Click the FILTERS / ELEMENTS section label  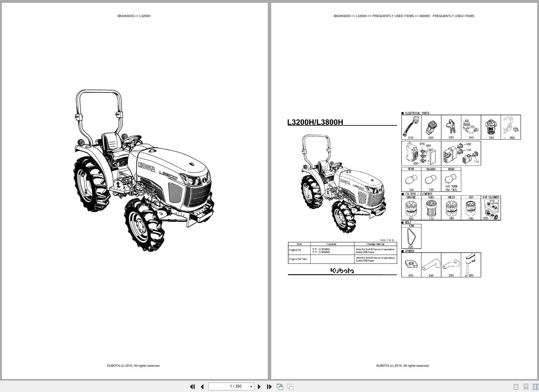point(419,194)
